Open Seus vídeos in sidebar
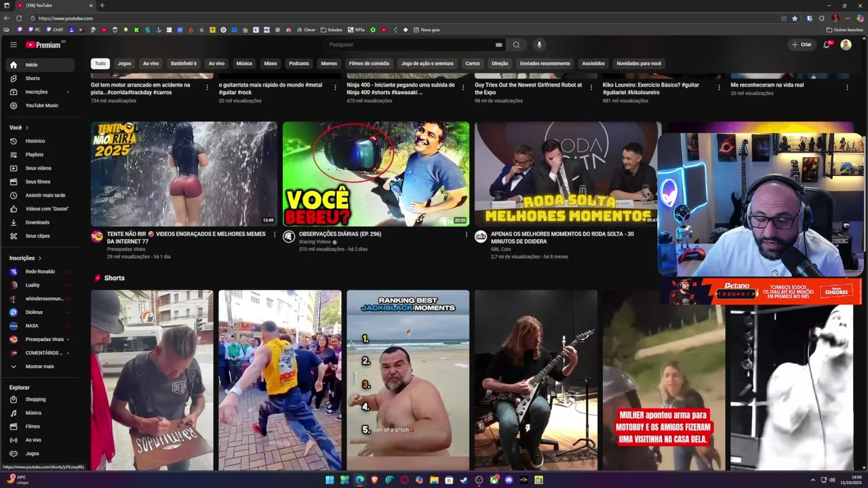 pos(41,168)
